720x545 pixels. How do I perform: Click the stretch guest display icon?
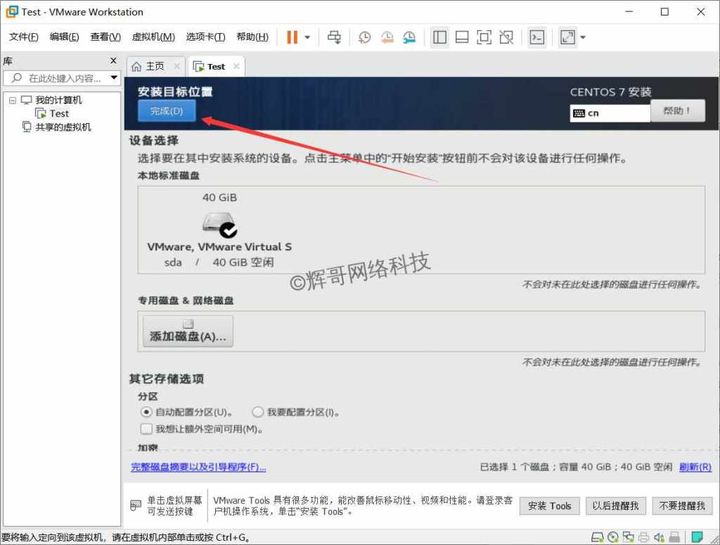click(x=568, y=37)
